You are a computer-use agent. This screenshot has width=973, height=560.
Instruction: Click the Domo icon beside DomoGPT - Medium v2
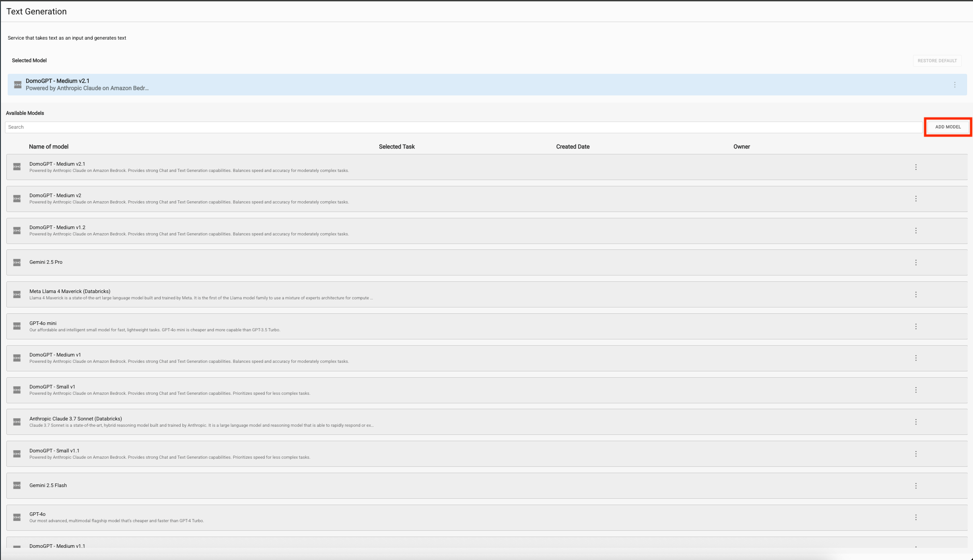17,199
